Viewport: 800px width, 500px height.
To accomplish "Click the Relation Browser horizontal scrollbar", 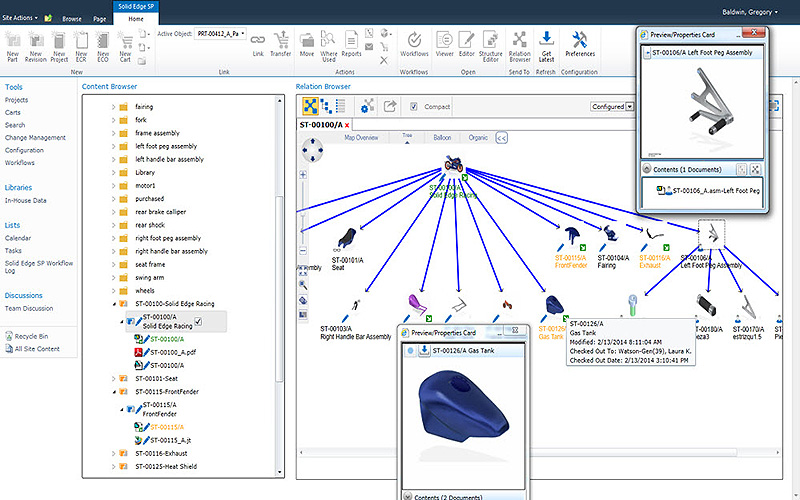I will click(540, 453).
